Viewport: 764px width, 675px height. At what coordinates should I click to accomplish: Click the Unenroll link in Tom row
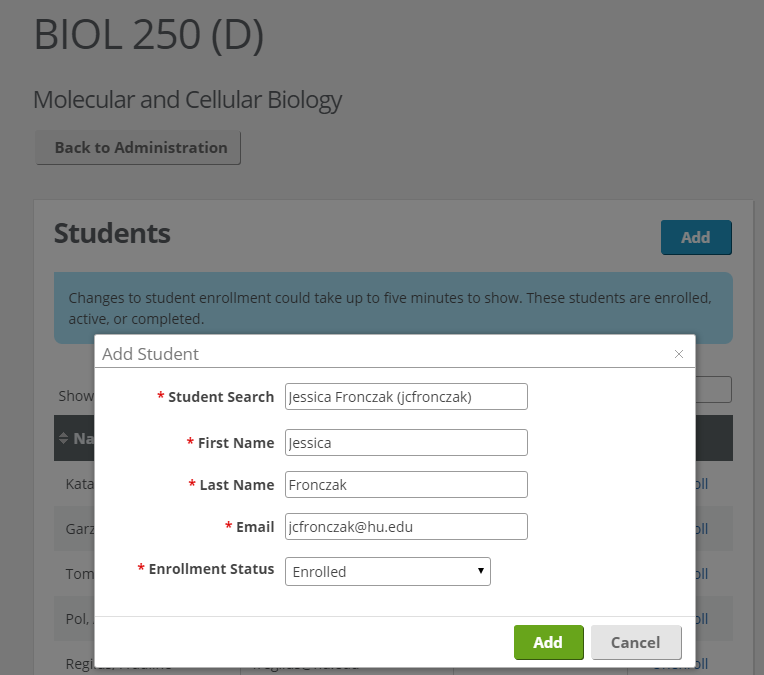[702, 574]
